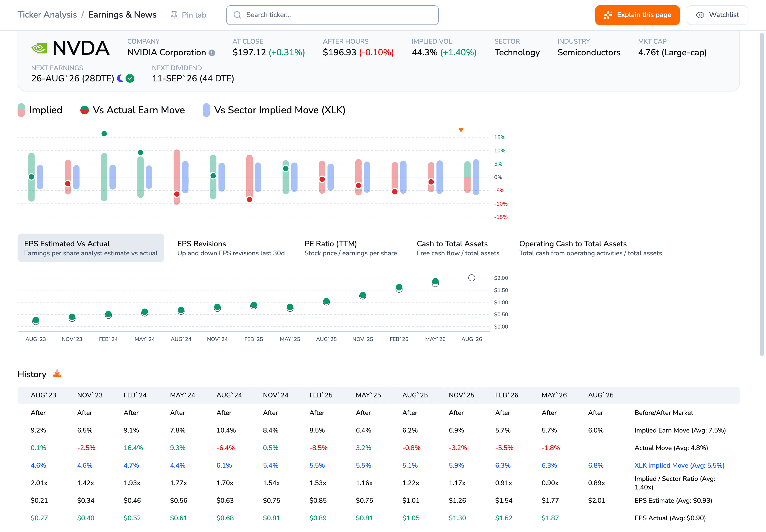Click the search magnifier icon
Screen dimensions: 766x532
tap(237, 15)
